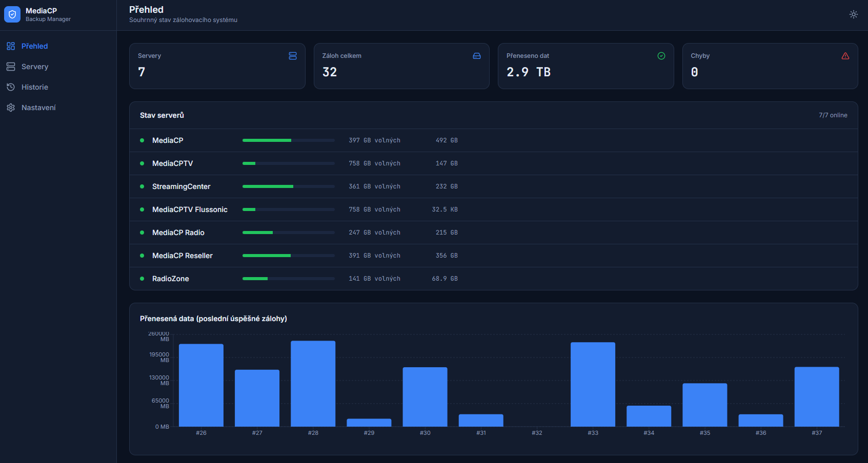Click the RadioZone server name
Image resolution: width=868 pixels, height=463 pixels.
point(171,279)
